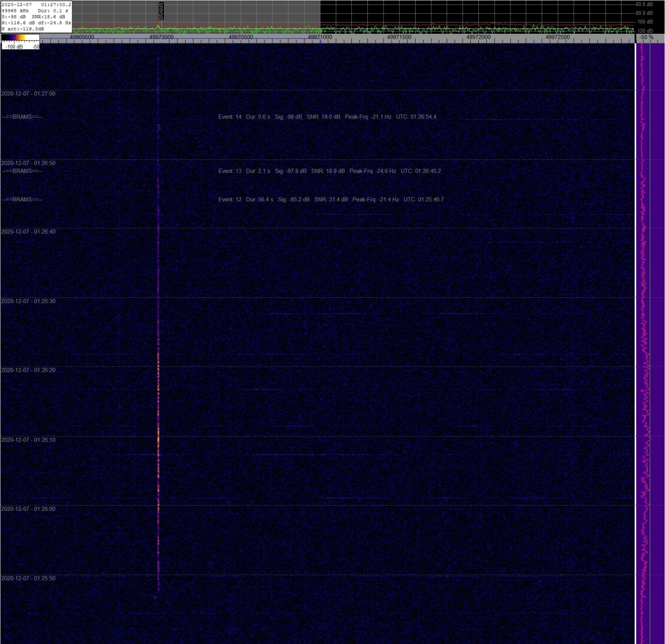665x644 pixels.
Task: Select frequency tick 49970000 on the scale
Action: [x=161, y=38]
